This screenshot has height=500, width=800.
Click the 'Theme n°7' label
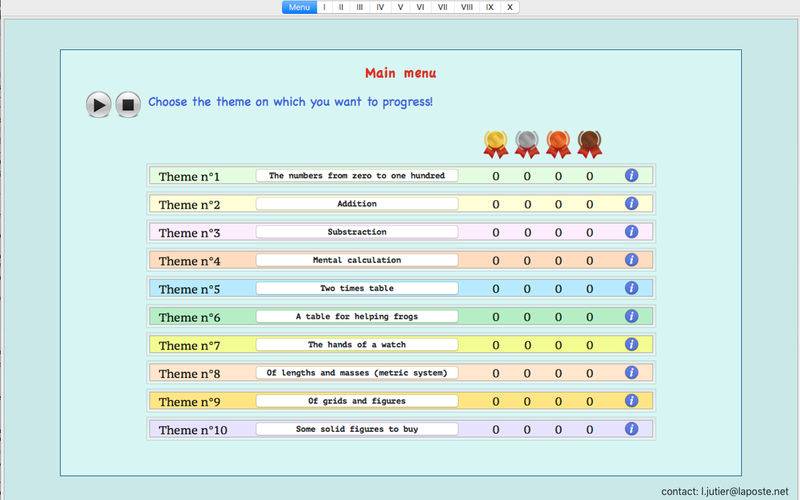[x=189, y=345]
